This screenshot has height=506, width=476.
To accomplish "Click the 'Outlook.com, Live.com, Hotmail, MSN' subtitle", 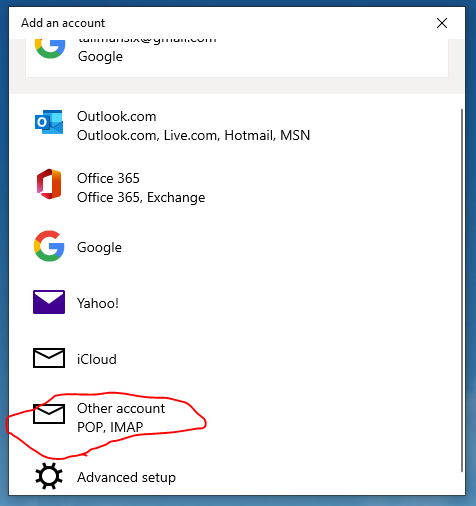I will point(193,135).
